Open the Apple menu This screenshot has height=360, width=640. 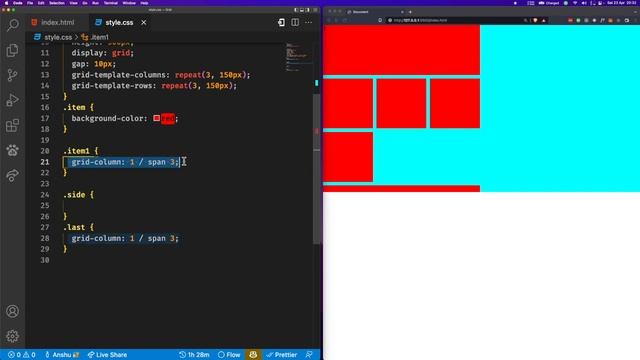7,3
